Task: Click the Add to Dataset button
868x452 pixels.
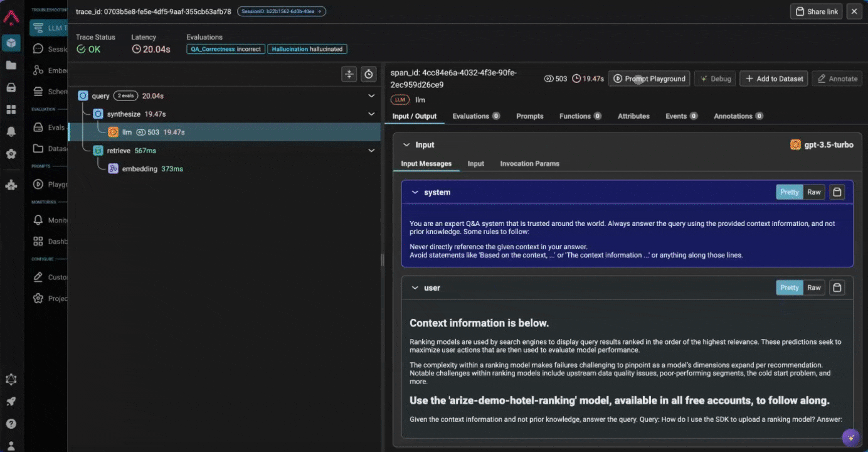Action: 774,78
